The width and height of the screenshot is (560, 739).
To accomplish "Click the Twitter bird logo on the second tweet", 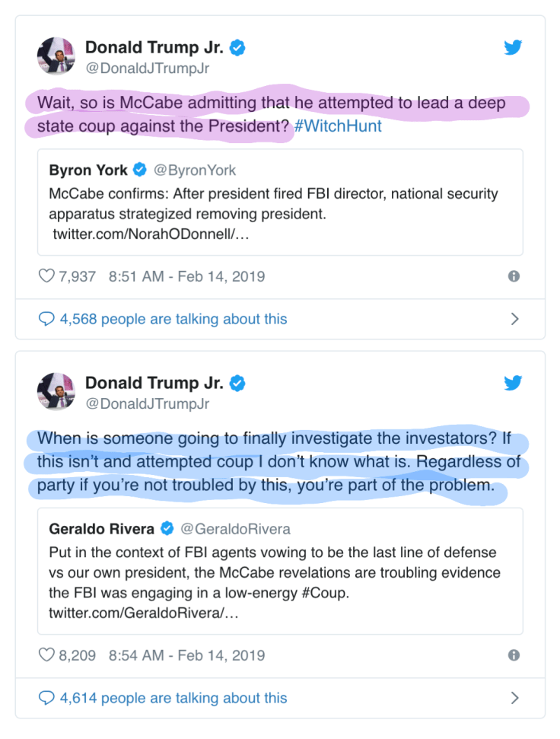I will click(x=514, y=383).
